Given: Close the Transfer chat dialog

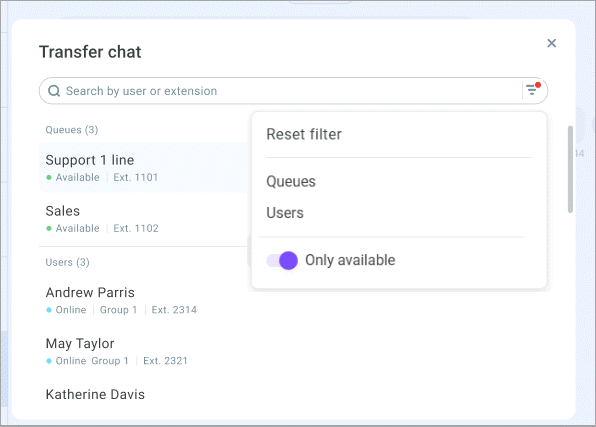Looking at the screenshot, I should click(552, 43).
